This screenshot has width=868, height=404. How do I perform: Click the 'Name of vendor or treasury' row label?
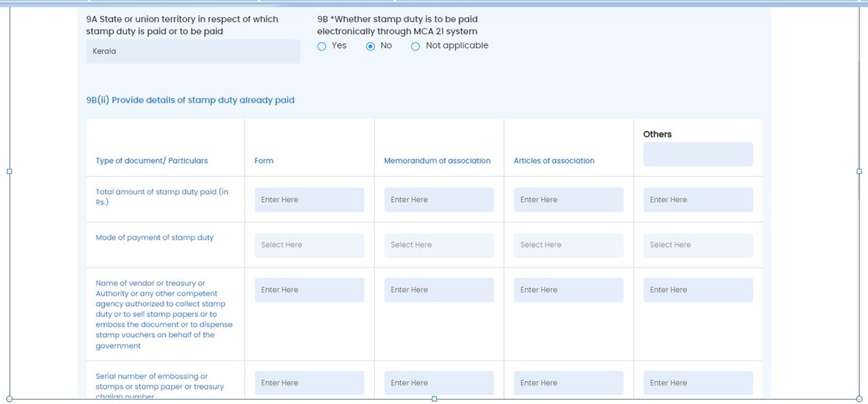(x=164, y=314)
